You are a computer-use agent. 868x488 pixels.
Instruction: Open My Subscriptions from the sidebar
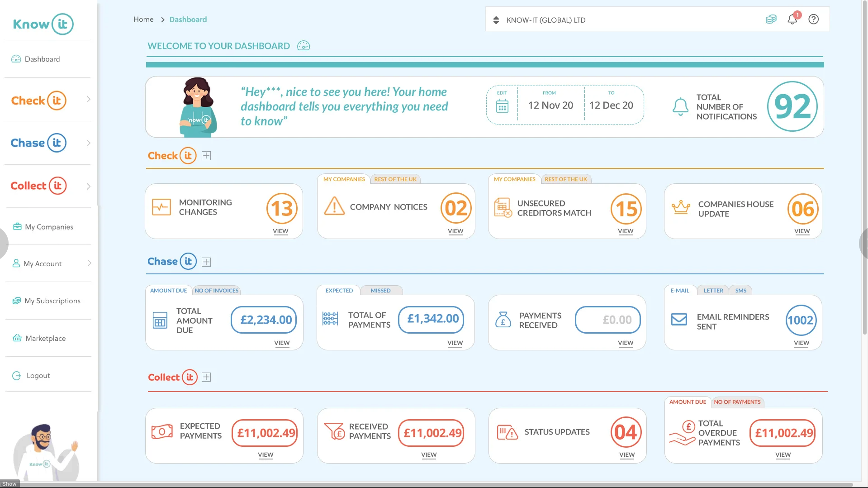click(47, 301)
